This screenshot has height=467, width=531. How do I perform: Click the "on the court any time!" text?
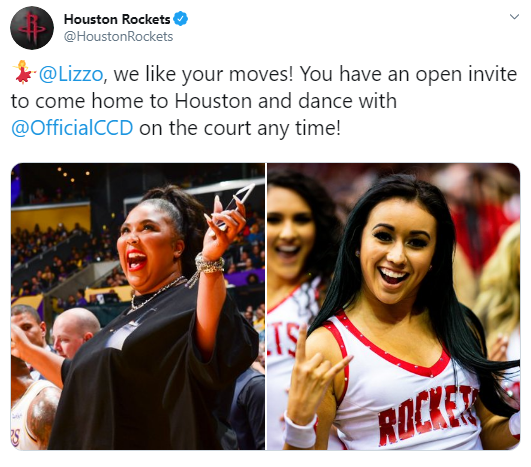click(240, 128)
